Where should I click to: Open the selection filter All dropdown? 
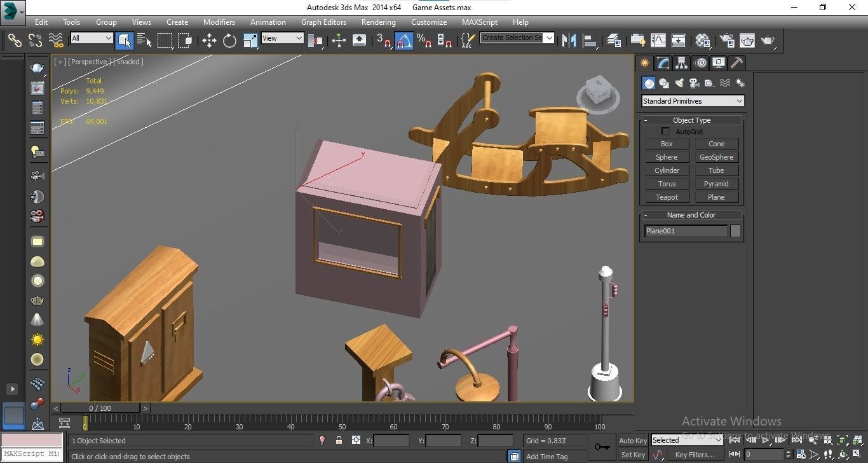click(x=92, y=38)
